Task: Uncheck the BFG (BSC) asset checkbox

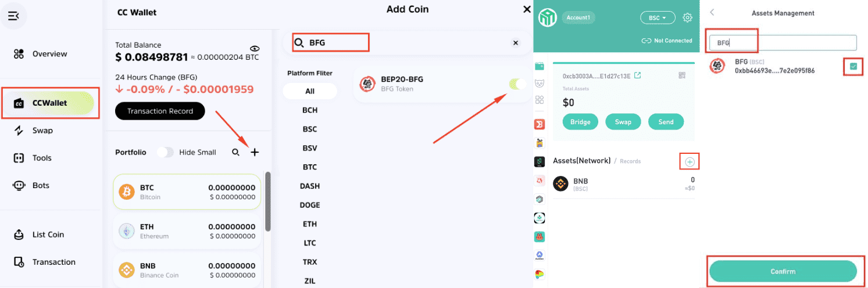Action: tap(853, 67)
